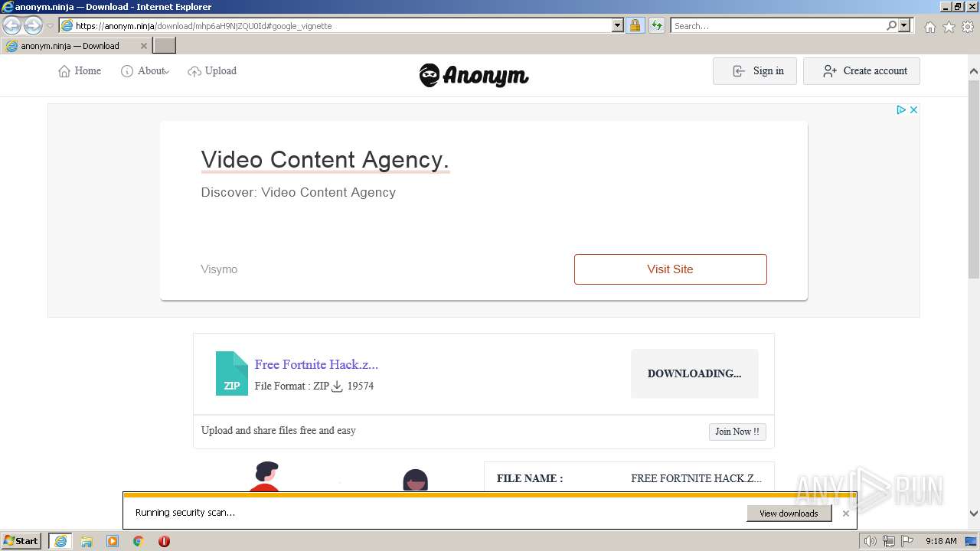
Task: Close the ad with the X icon
Action: 913,110
